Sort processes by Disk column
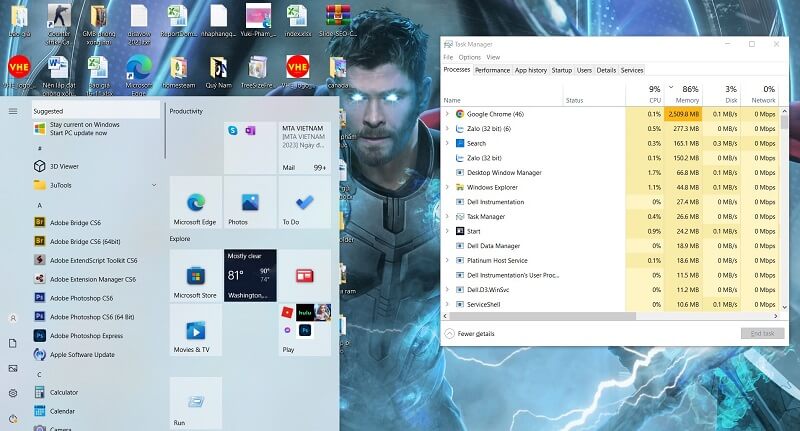800x431 pixels. 721,94
